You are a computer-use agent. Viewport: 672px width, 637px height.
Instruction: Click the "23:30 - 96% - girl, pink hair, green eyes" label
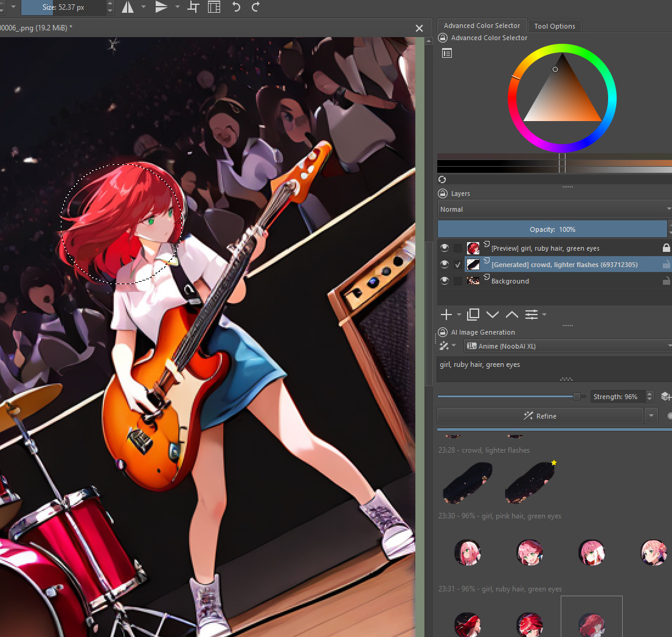[500, 516]
